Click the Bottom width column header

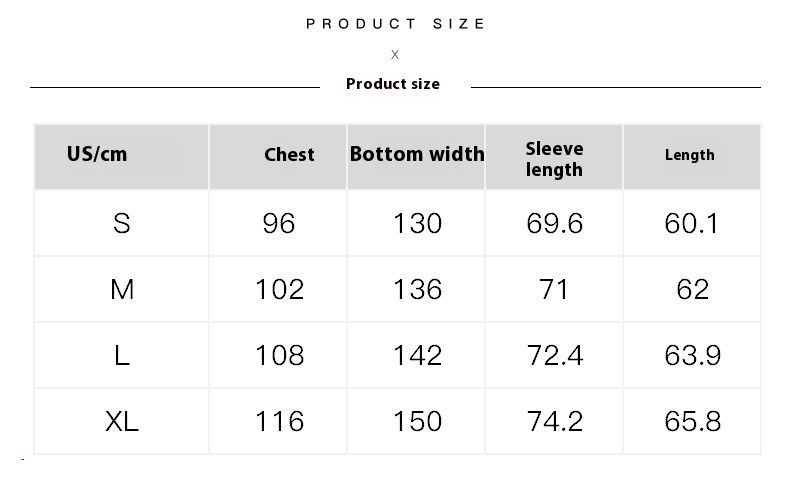pos(417,154)
